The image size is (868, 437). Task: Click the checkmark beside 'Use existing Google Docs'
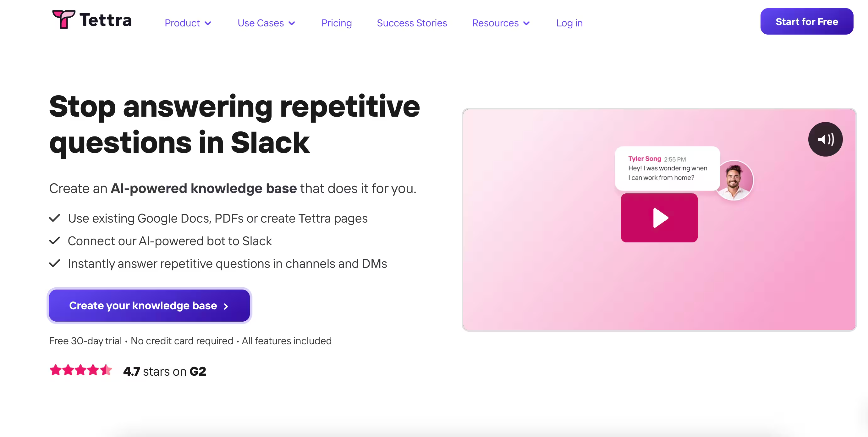pos(55,218)
